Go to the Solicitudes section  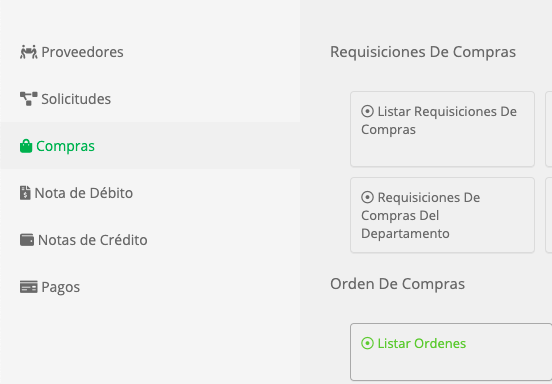click(x=150, y=99)
